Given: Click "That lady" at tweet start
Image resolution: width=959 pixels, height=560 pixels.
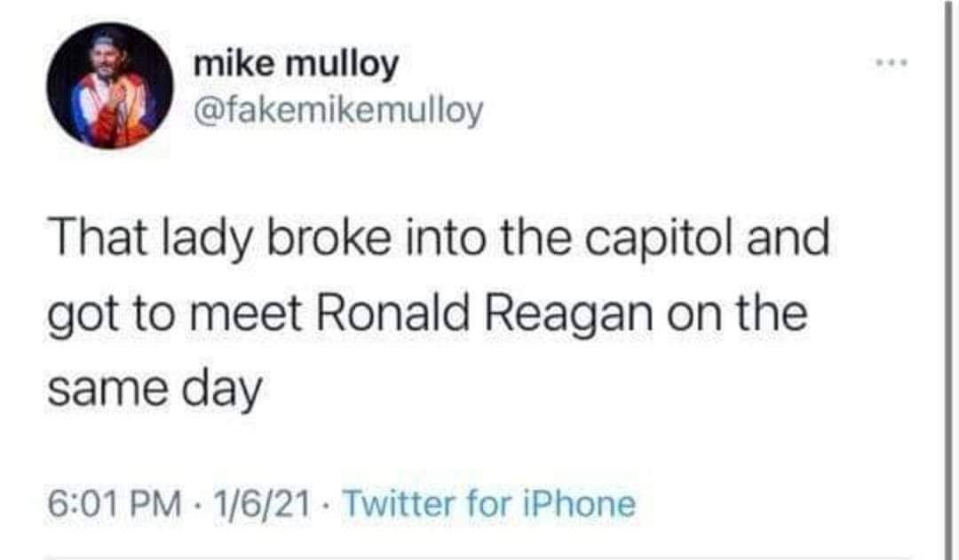Looking at the screenshot, I should pyautogui.click(x=135, y=242).
